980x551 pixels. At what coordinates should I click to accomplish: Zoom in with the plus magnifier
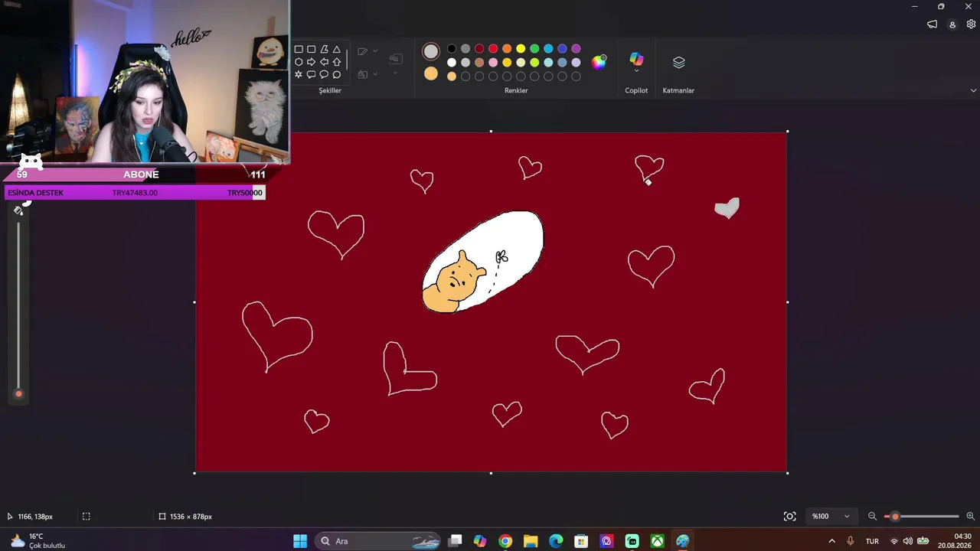[970, 517]
